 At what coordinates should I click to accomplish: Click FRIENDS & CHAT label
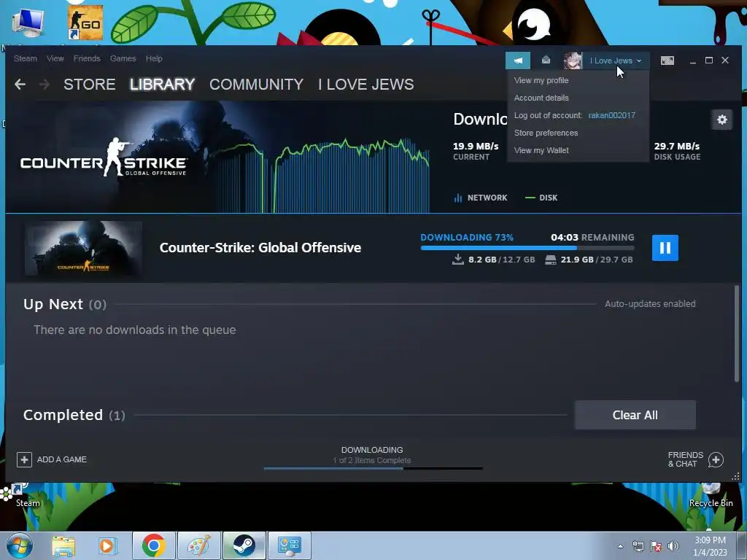[686, 459]
